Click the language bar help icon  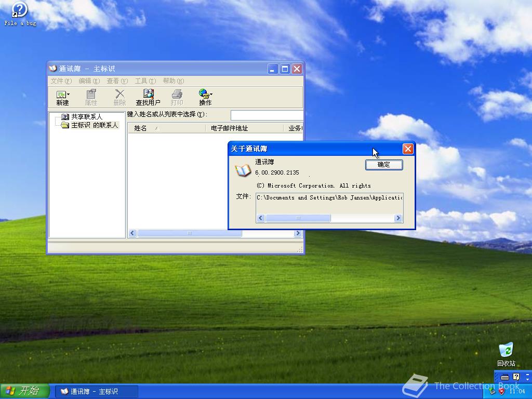coord(516,377)
